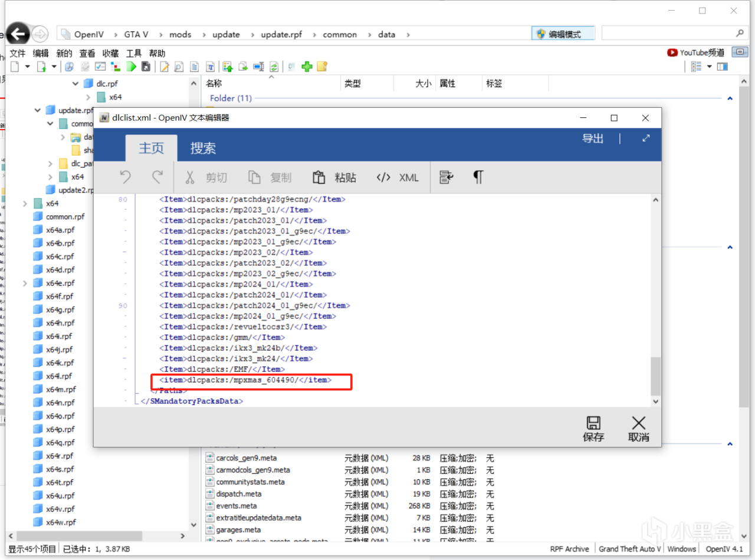Open the 帮助 menu
Image resolution: width=755 pixels, height=560 pixels.
(157, 53)
